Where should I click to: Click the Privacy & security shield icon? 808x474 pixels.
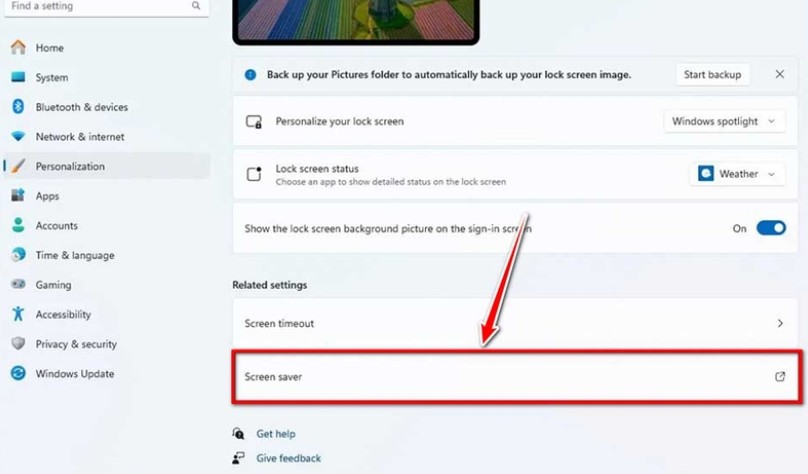pos(18,344)
